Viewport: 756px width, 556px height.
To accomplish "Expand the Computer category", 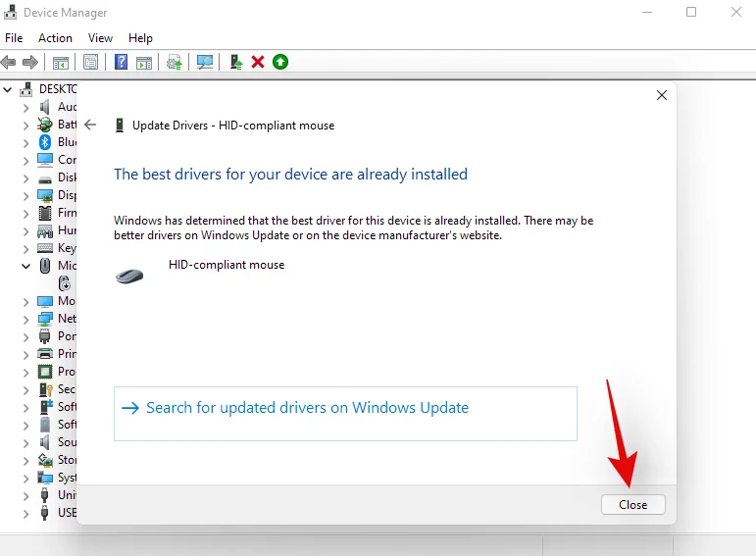I will 26,161.
